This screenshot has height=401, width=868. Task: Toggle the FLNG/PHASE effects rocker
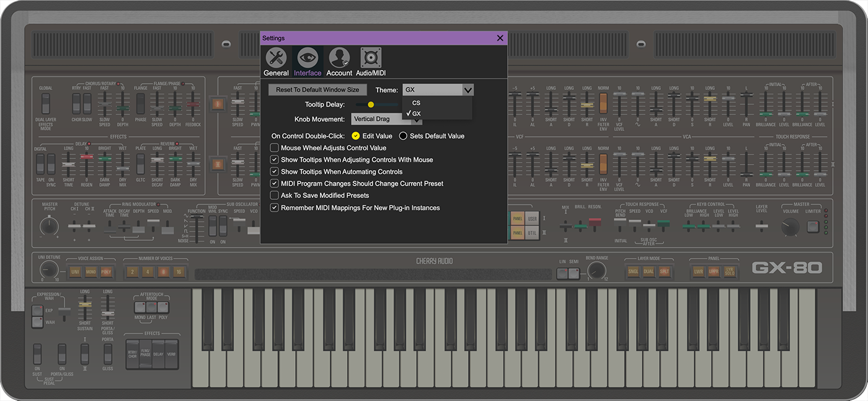pyautogui.click(x=146, y=354)
